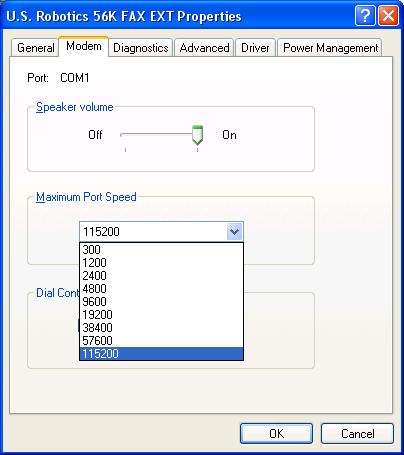Go to the Advanced tab

click(x=204, y=48)
